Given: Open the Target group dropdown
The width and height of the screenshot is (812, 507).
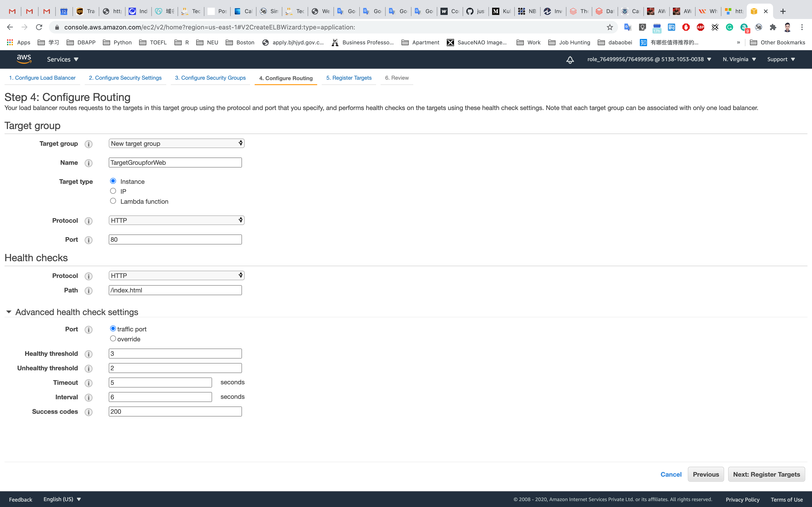Looking at the screenshot, I should click(x=176, y=143).
